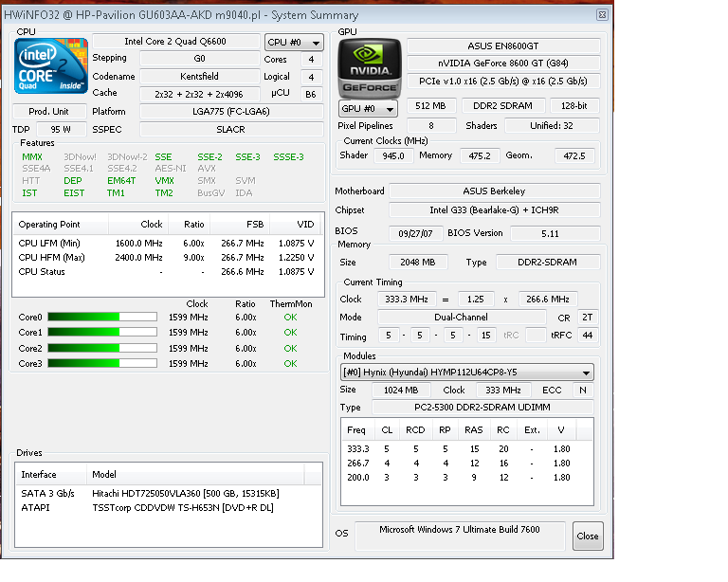This screenshot has width=728, height=582.
Task: Click the SLACR SSPEC field
Action: click(230, 130)
